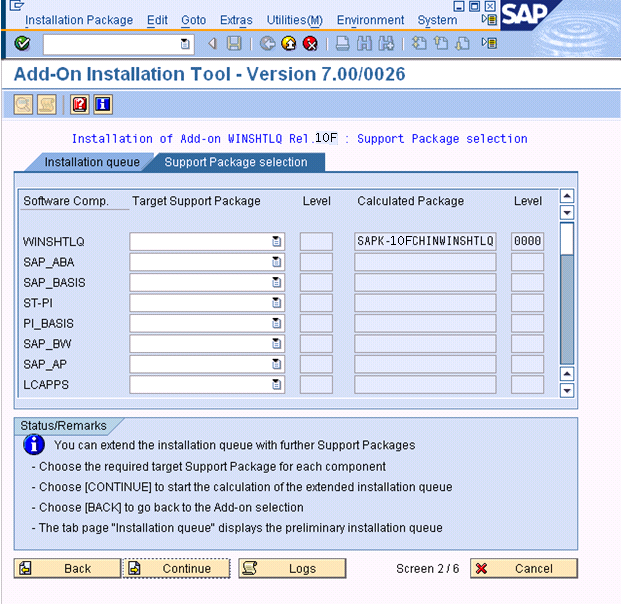Click the red Cancel toolbar icon
This screenshot has height=604, width=621.
[x=310, y=43]
